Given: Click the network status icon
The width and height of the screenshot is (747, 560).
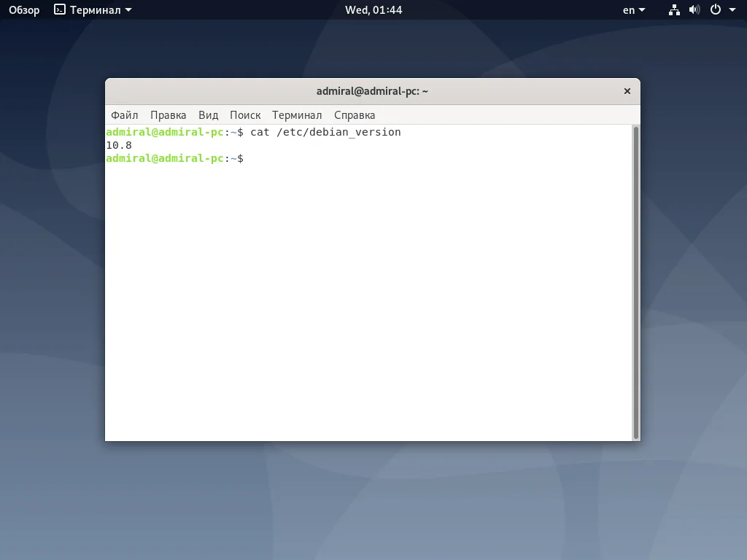Looking at the screenshot, I should click(x=673, y=9).
